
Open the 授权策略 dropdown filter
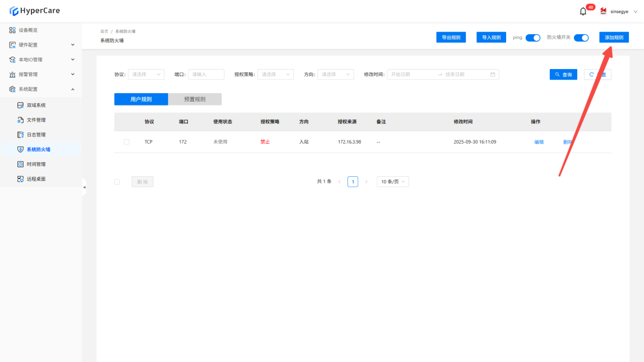coord(275,74)
